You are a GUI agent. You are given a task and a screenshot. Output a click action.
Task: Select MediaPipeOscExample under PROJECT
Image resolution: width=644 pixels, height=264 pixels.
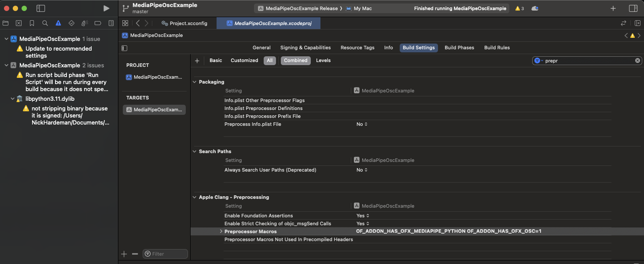tap(154, 77)
